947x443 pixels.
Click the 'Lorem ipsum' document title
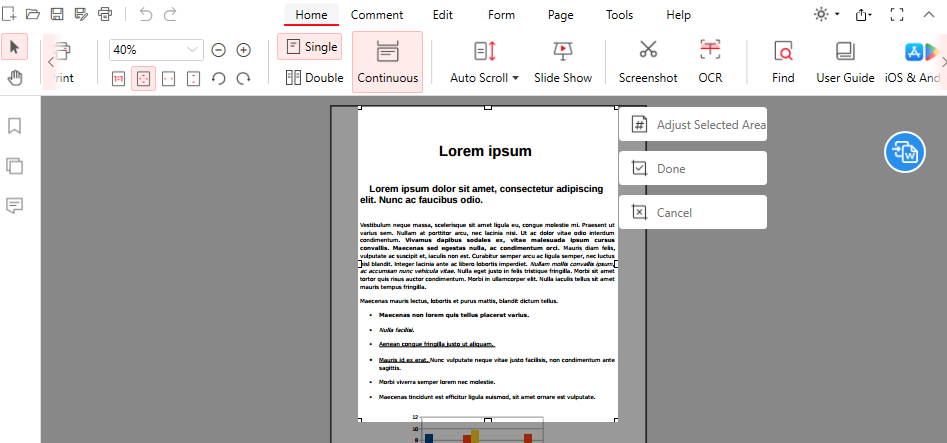(485, 151)
